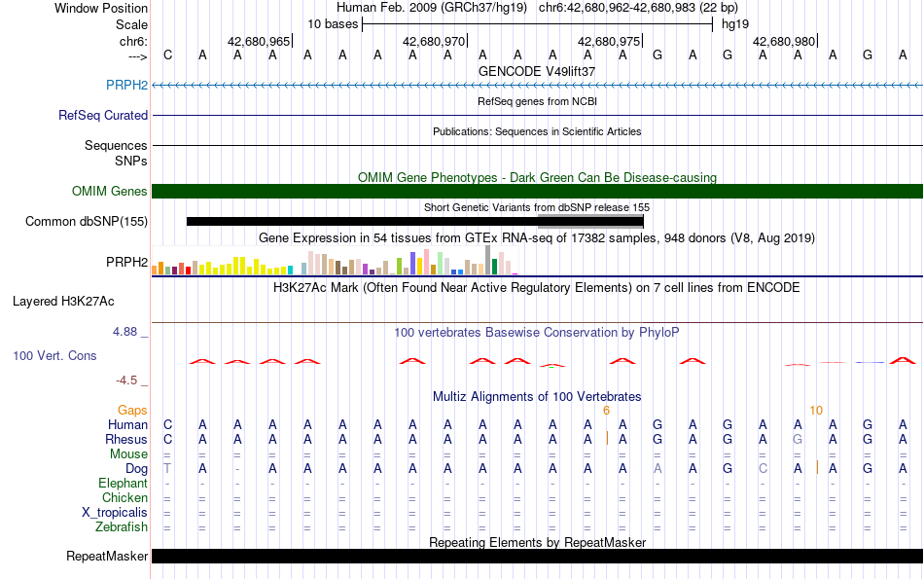Image resolution: width=924 pixels, height=579 pixels.
Task: Click the RepeatMasker track label
Action: tap(107, 556)
